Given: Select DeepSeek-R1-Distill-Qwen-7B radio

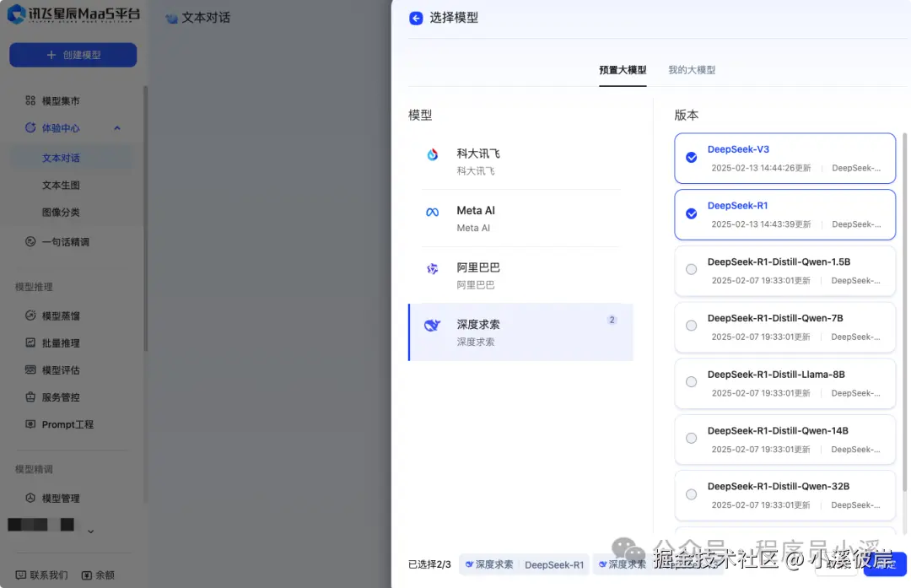Looking at the screenshot, I should pyautogui.click(x=692, y=326).
